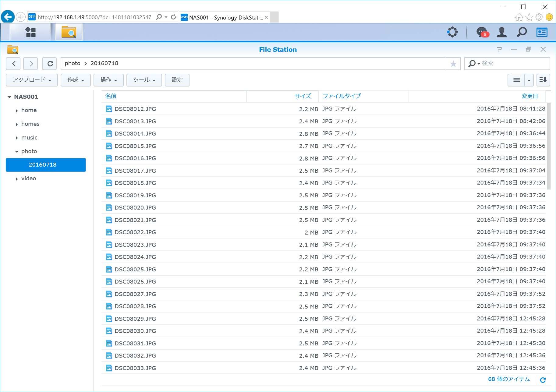Open the search options dropdown arrow

point(479,64)
